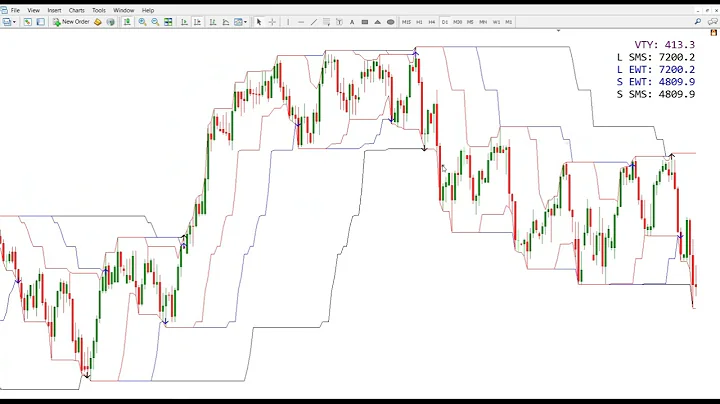Switch chart to W1 timeframe
The width and height of the screenshot is (720, 404).
[496, 22]
